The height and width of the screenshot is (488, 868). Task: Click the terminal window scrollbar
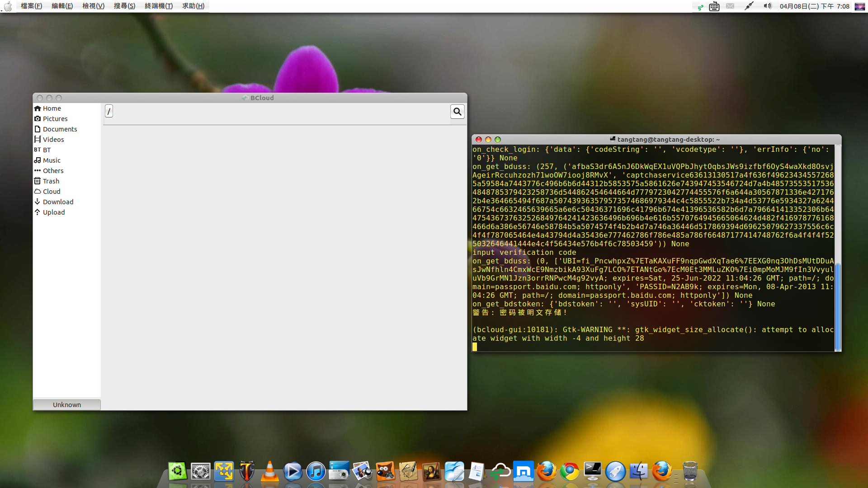[838, 306]
